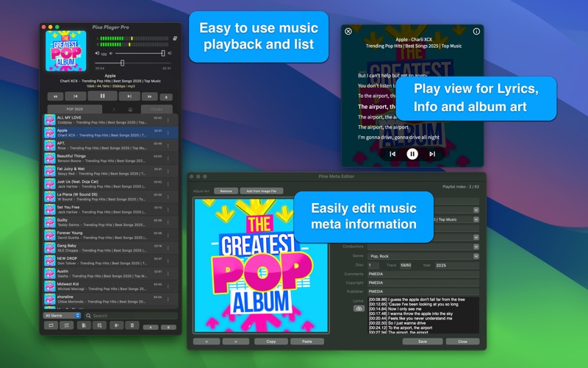Click the album art thumbnail in Pine Player
This screenshot has width=588, height=368.
66,51
